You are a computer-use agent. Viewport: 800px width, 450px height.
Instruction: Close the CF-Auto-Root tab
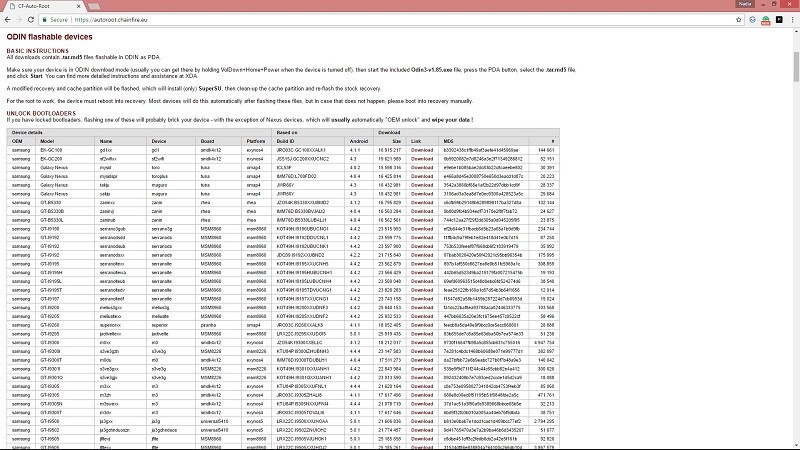pos(79,6)
